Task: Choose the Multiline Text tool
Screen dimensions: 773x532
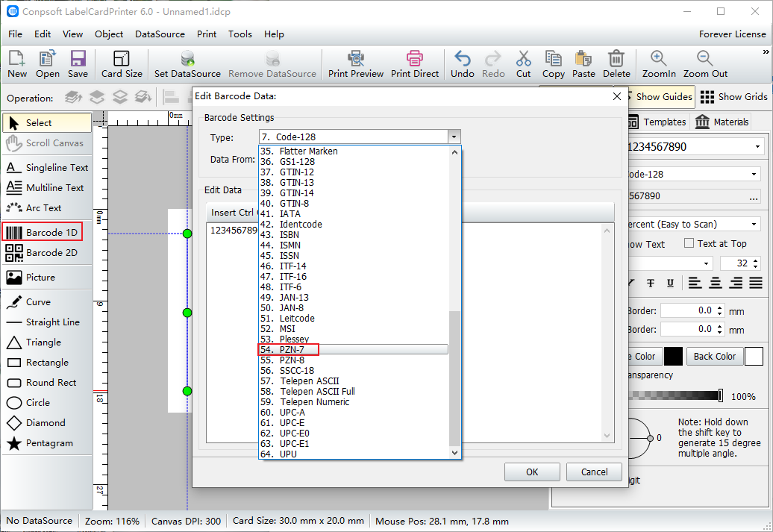Action: tap(47, 188)
